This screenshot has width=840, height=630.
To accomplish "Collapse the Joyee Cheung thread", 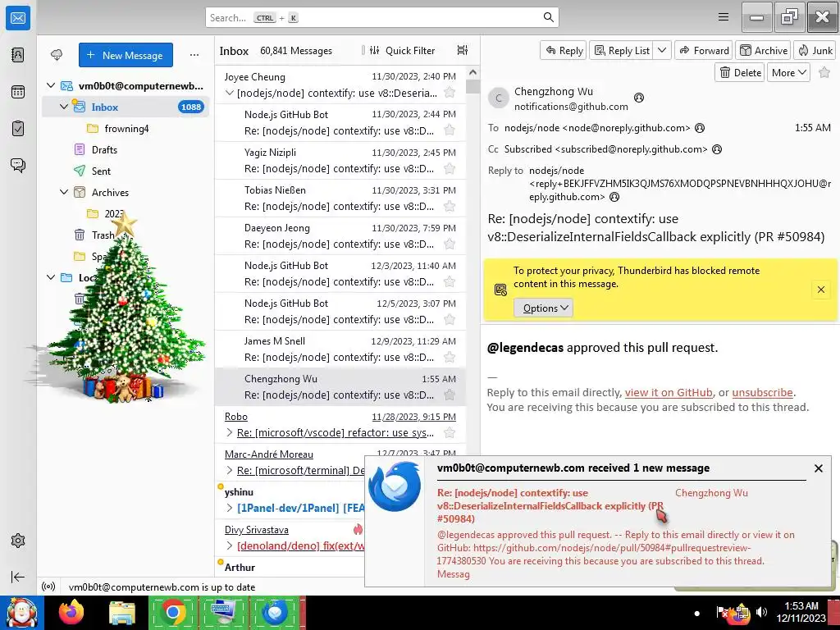I will pos(230,93).
